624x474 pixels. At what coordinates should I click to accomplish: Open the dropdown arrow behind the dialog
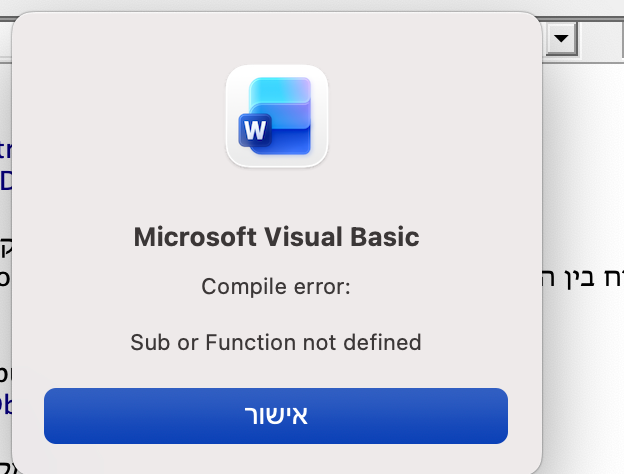point(561,38)
